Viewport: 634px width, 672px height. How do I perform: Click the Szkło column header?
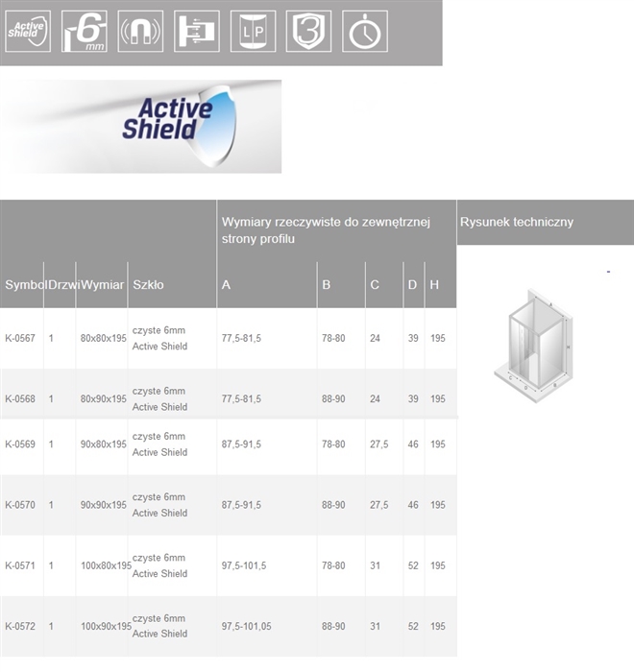(148, 285)
